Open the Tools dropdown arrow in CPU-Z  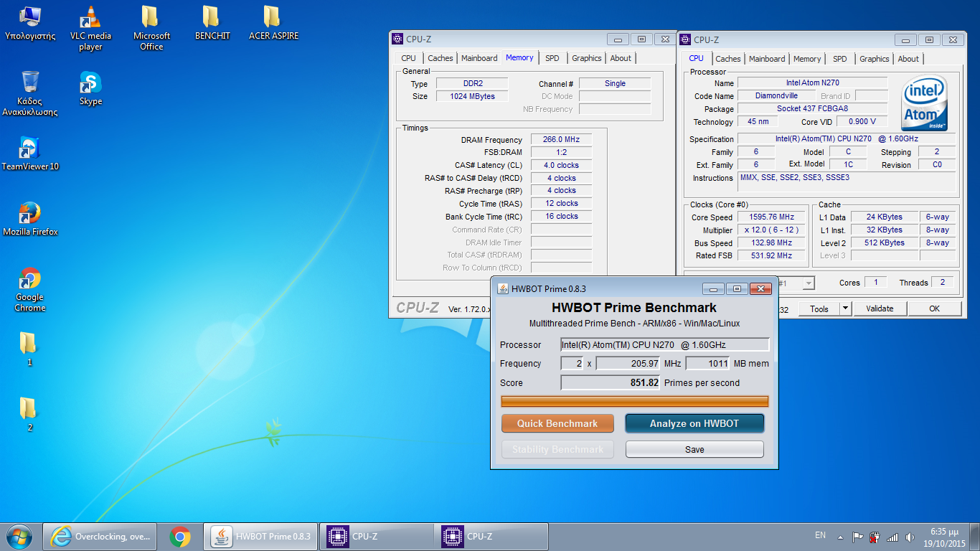click(x=845, y=309)
